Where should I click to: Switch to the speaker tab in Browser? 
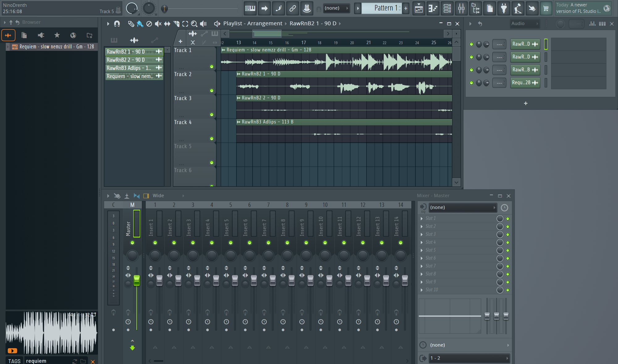[x=41, y=35]
